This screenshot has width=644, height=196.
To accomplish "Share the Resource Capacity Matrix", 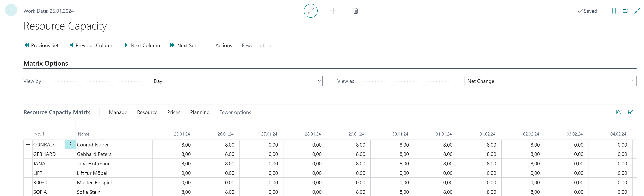I will [x=619, y=112].
